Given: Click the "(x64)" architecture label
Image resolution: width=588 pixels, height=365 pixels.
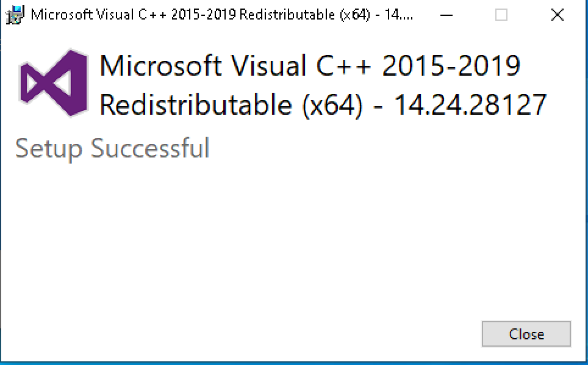Looking at the screenshot, I should coord(332,106).
